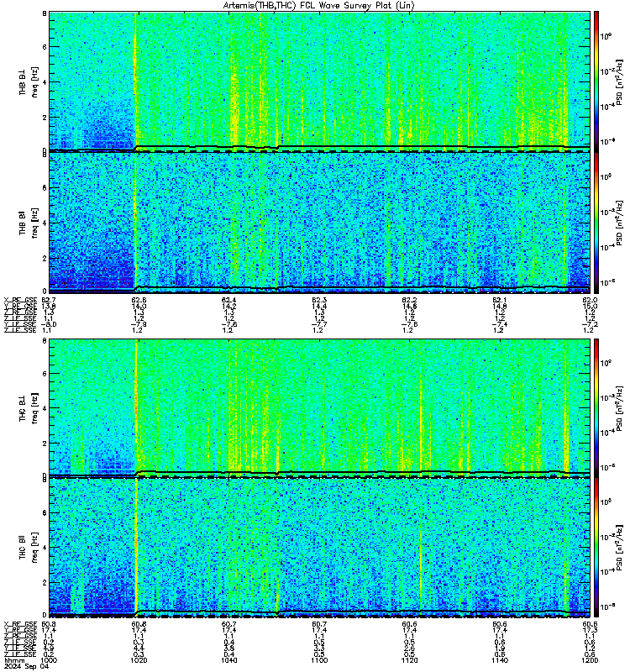Click the '62.2' X_RE_GSE value
The height and width of the screenshot is (672, 630).
(x=409, y=300)
